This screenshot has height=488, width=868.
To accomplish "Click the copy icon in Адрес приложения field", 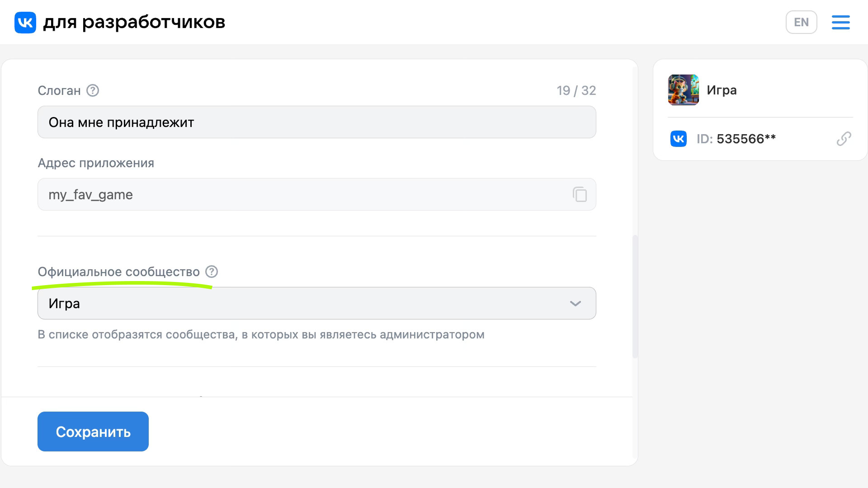I will pyautogui.click(x=580, y=194).
